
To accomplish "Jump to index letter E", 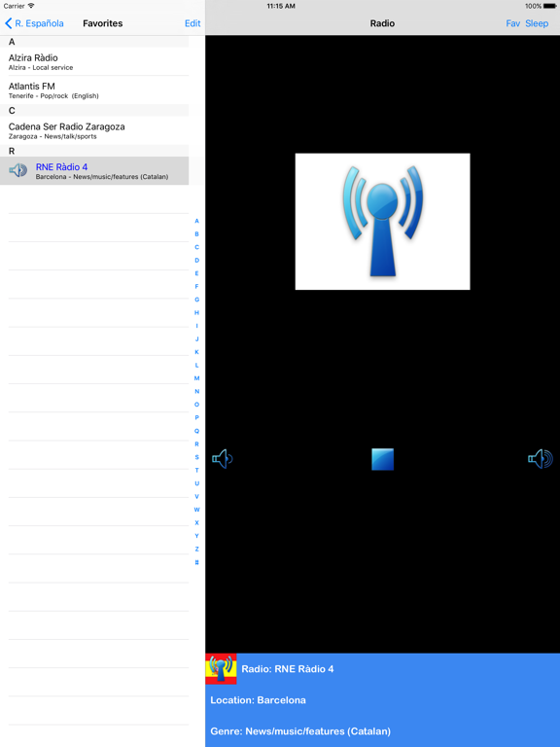I will pyautogui.click(x=196, y=273).
